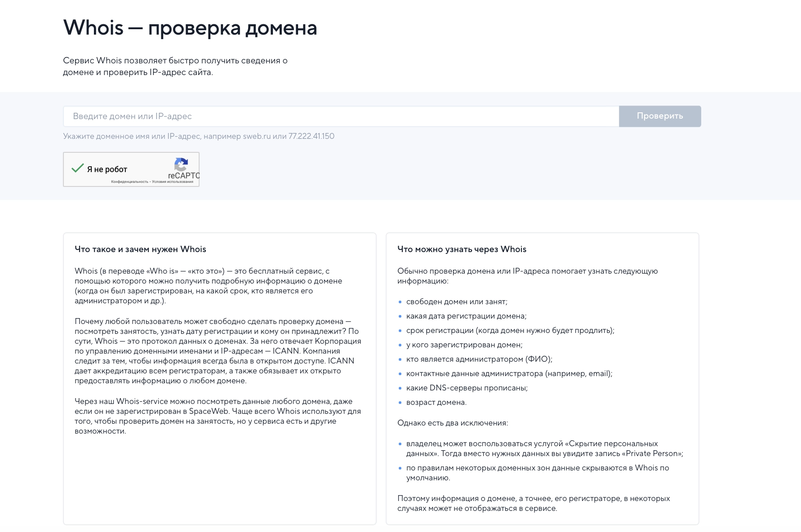Click the paragraph starting Почему любой пользователь
Viewport: 801px width, 532px height.
click(218, 351)
